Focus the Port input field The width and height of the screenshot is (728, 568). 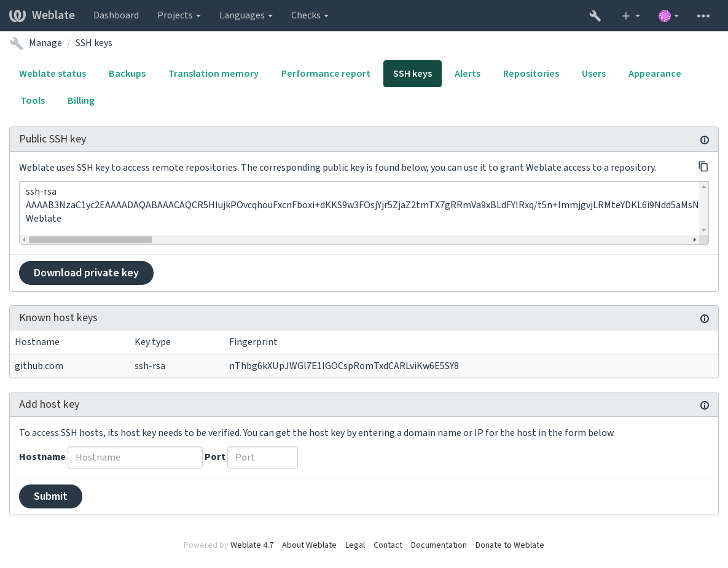pos(262,457)
